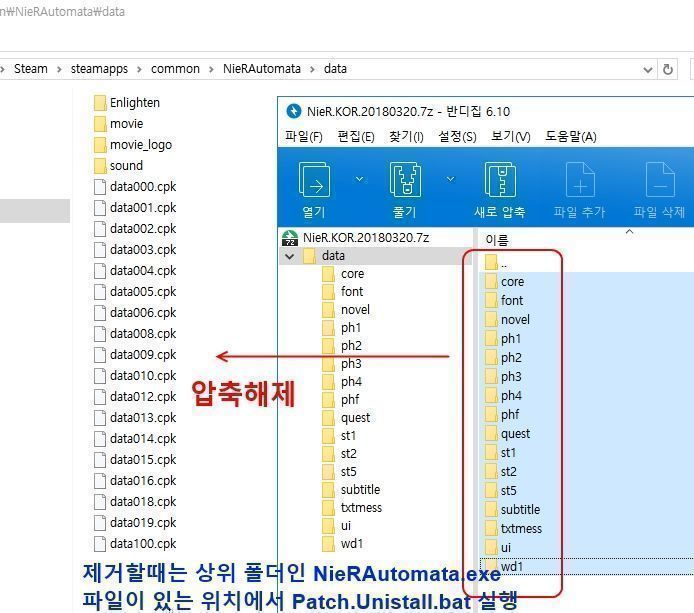Select data015.cpk file in Explorer
Screen dimensions: 694x613
[x=135, y=459]
